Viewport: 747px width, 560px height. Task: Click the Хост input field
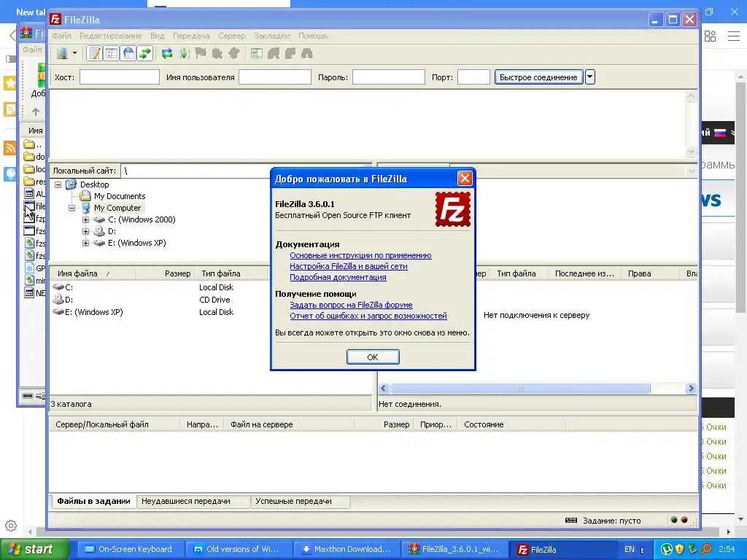pos(120,77)
